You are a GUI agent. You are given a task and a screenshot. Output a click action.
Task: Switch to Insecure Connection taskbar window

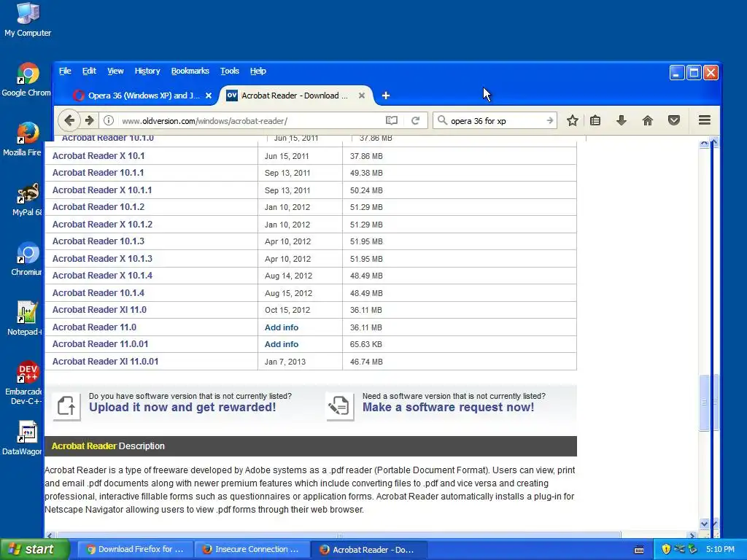(252, 550)
